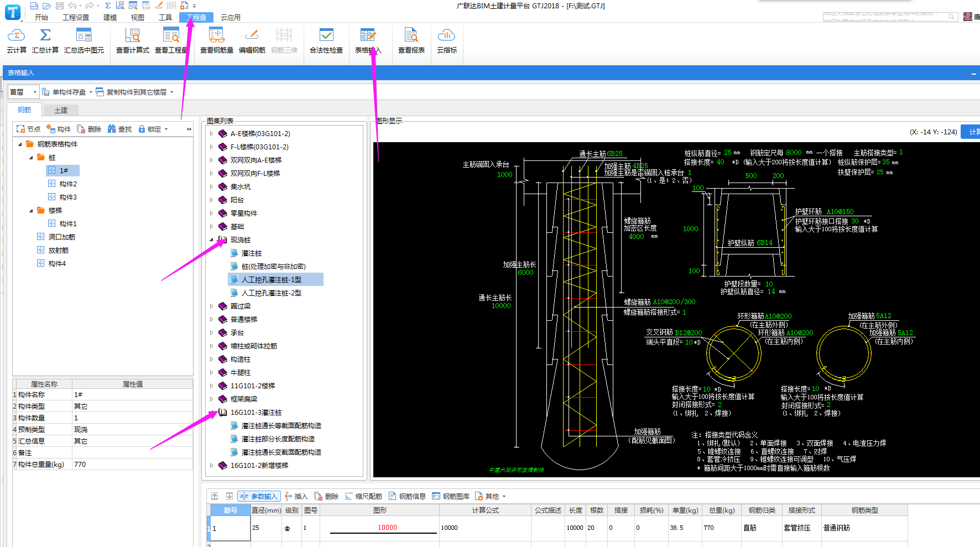This screenshot has height=547, width=980.
Task: Collapse the 楼梯 folder in component tree
Action: [x=31, y=210]
